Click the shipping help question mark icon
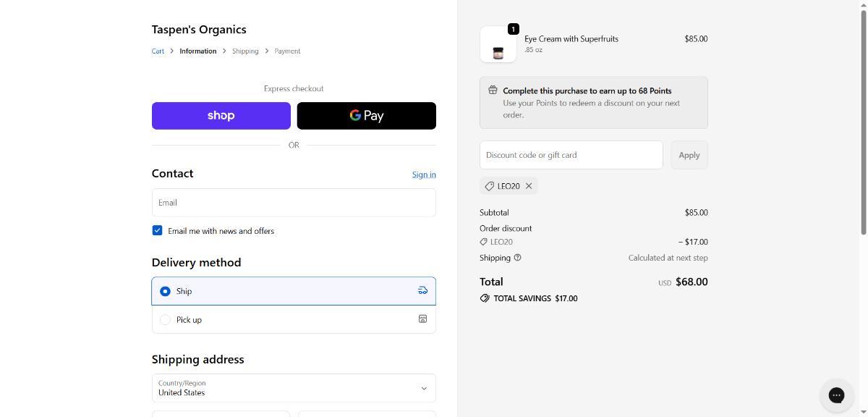868x417 pixels. click(x=517, y=258)
